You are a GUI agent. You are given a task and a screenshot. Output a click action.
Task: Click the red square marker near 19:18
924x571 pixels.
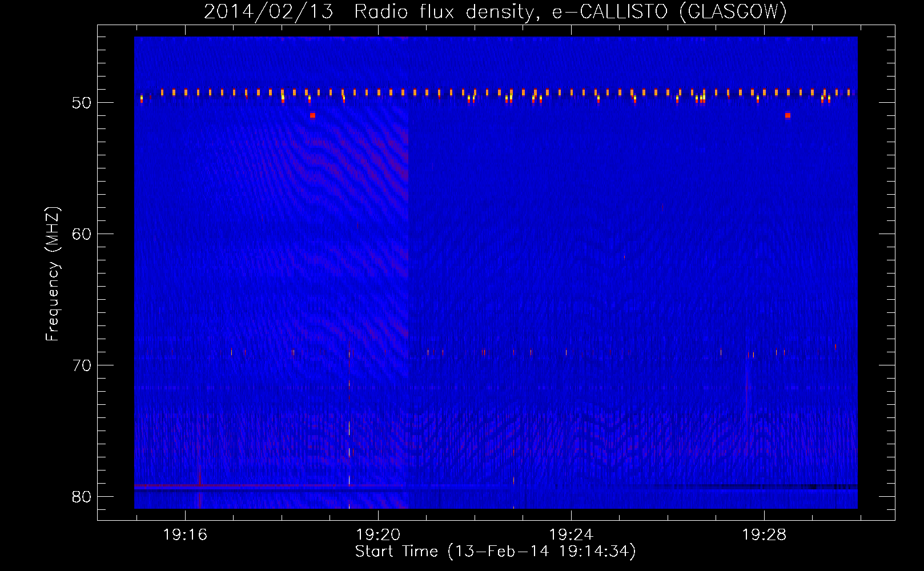312,115
